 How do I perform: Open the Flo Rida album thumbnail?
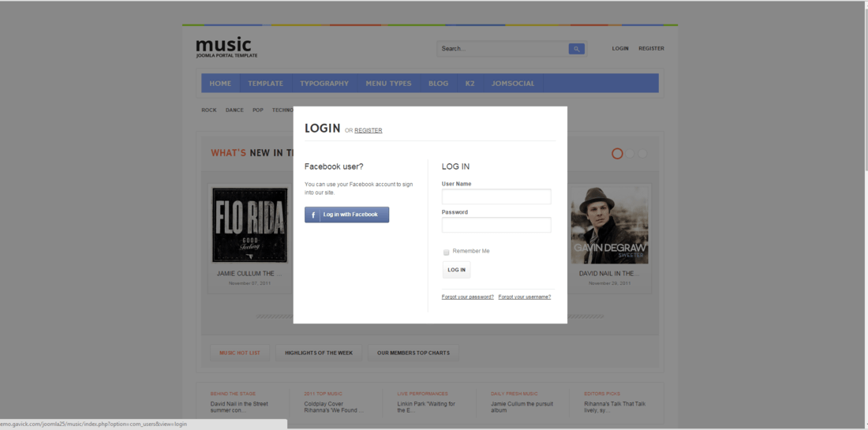coord(250,225)
